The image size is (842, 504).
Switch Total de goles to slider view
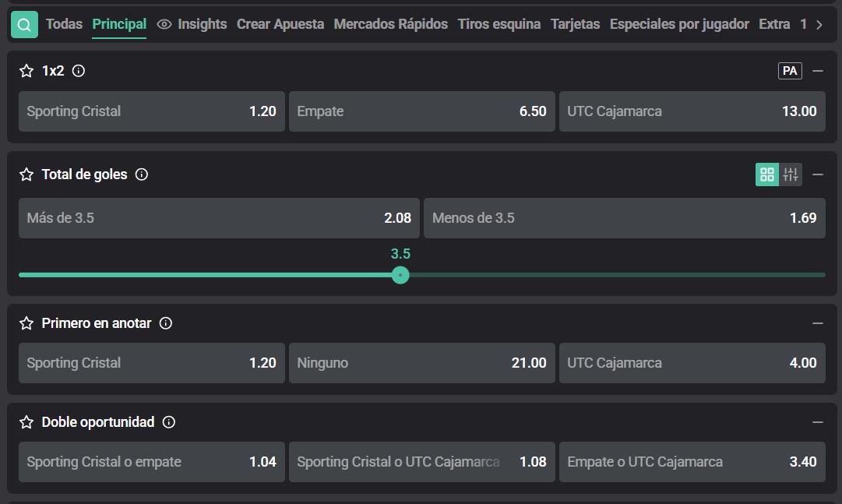(791, 174)
